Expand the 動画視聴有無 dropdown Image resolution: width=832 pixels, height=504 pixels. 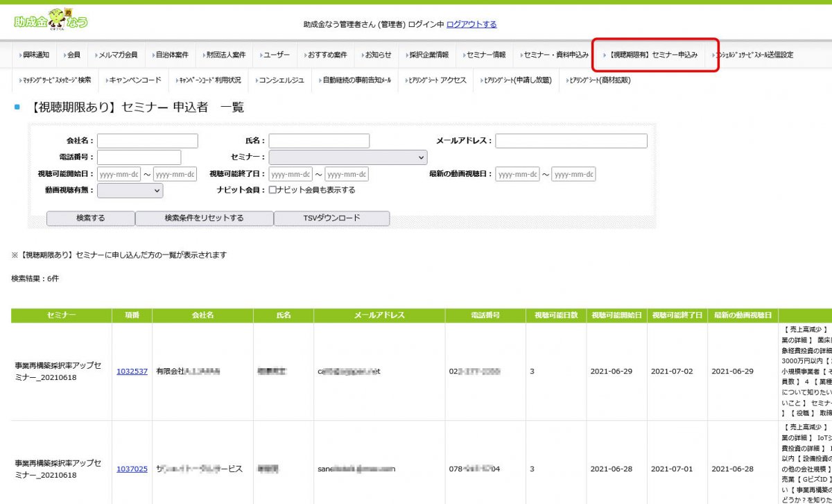[x=130, y=190]
